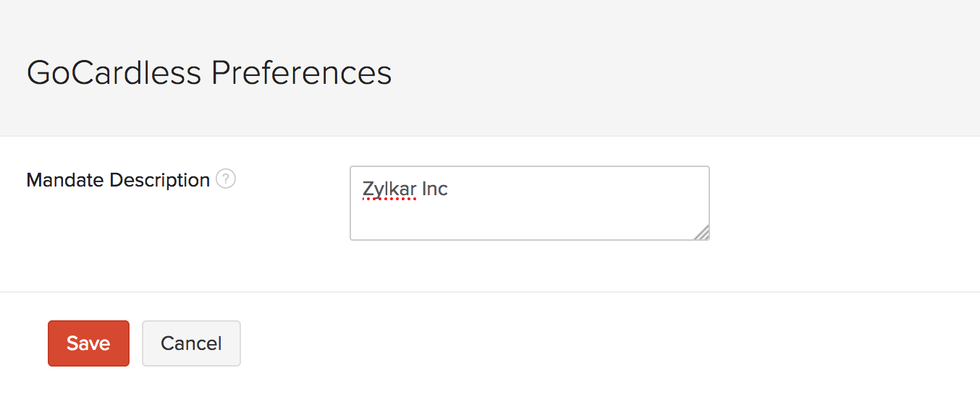Grab the diagonal grip on the description box
This screenshot has height=415, width=980.
(702, 232)
